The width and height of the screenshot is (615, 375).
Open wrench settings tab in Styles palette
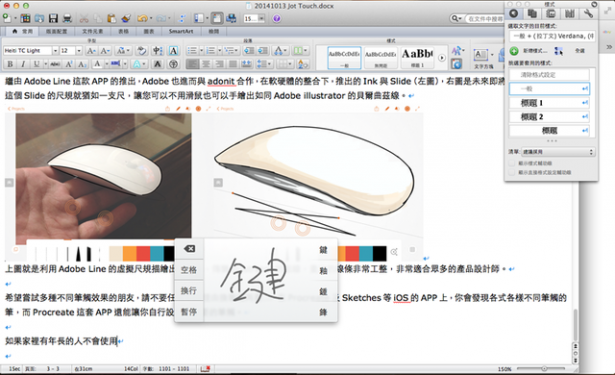pos(588,14)
